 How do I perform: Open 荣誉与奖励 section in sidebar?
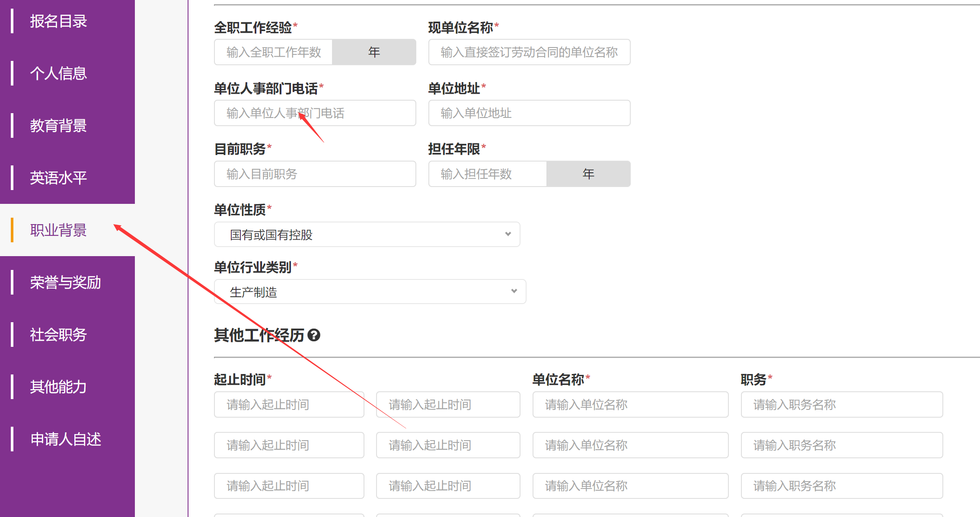[x=67, y=282]
